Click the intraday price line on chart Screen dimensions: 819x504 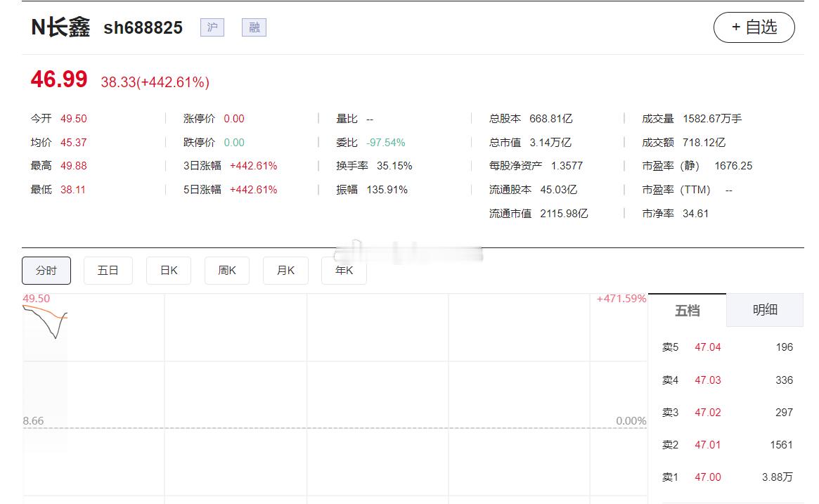tap(45, 321)
